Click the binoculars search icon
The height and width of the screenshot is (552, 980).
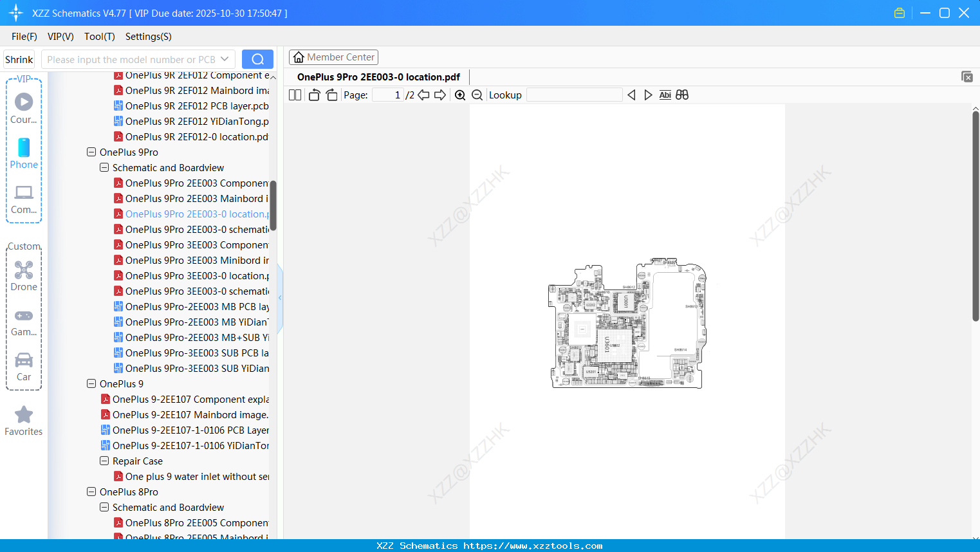pos(682,95)
